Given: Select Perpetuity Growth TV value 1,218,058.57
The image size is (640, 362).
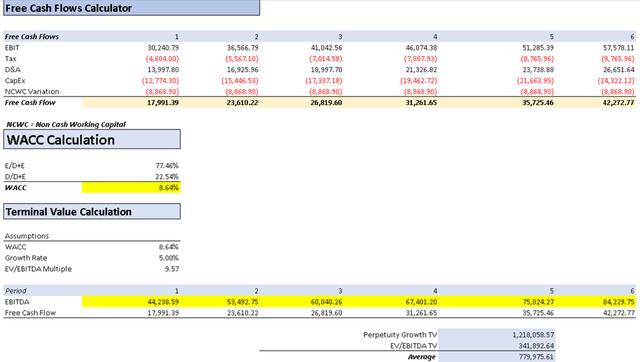Looking at the screenshot, I should 533,335.
